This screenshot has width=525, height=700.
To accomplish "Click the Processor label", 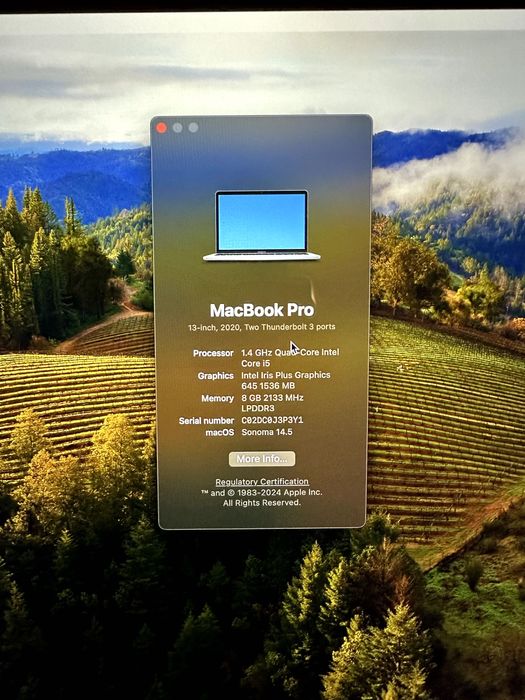I will click(x=213, y=353).
